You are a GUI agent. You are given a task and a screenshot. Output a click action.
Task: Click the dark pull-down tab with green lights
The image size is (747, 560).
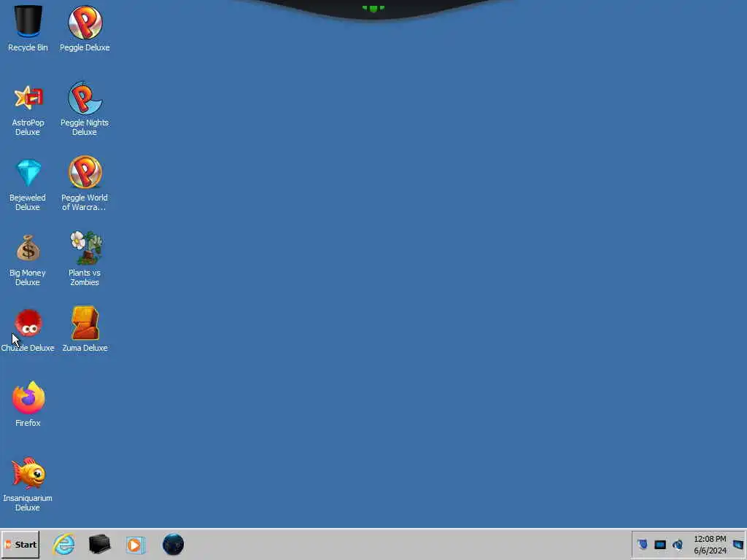tap(373, 9)
